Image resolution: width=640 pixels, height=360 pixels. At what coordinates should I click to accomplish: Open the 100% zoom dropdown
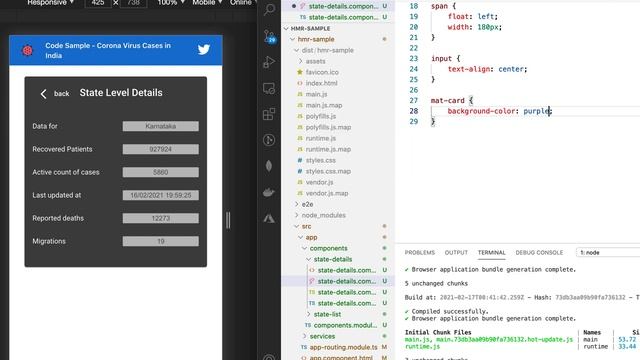pyautogui.click(x=171, y=2)
